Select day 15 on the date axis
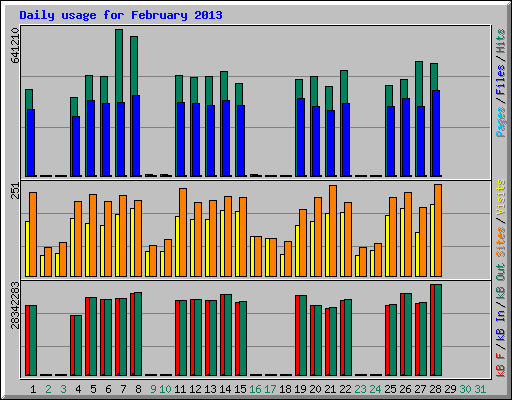512x400 pixels. (x=240, y=389)
